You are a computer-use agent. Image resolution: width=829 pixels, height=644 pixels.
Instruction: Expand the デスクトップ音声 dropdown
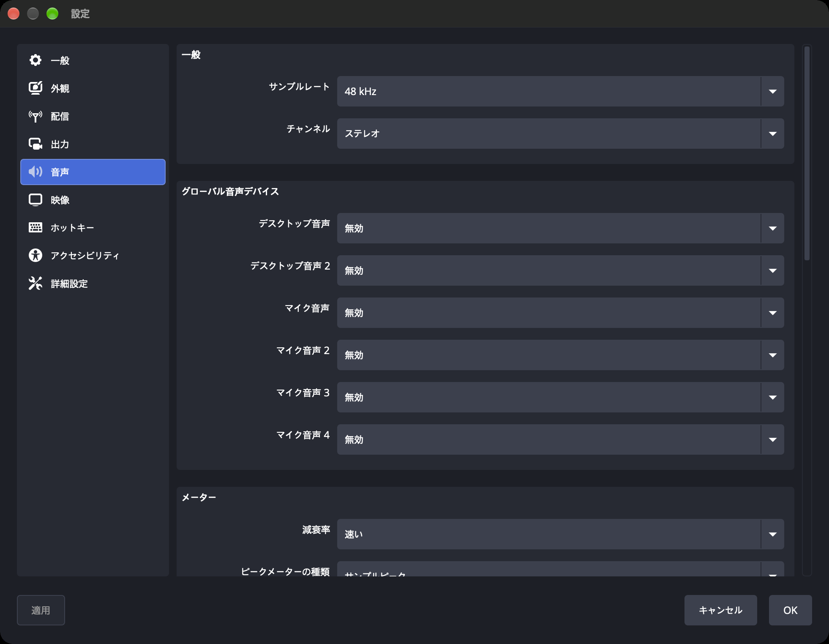[560, 228]
